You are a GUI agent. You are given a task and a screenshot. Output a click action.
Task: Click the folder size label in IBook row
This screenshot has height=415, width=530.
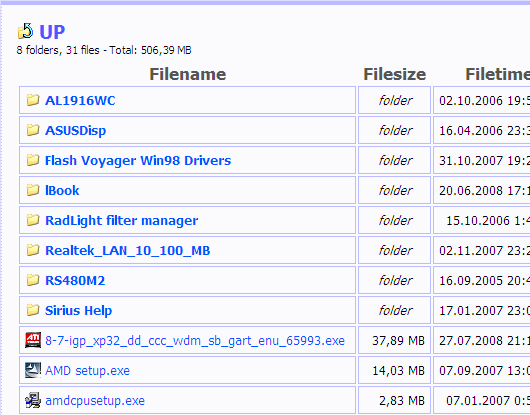(395, 190)
